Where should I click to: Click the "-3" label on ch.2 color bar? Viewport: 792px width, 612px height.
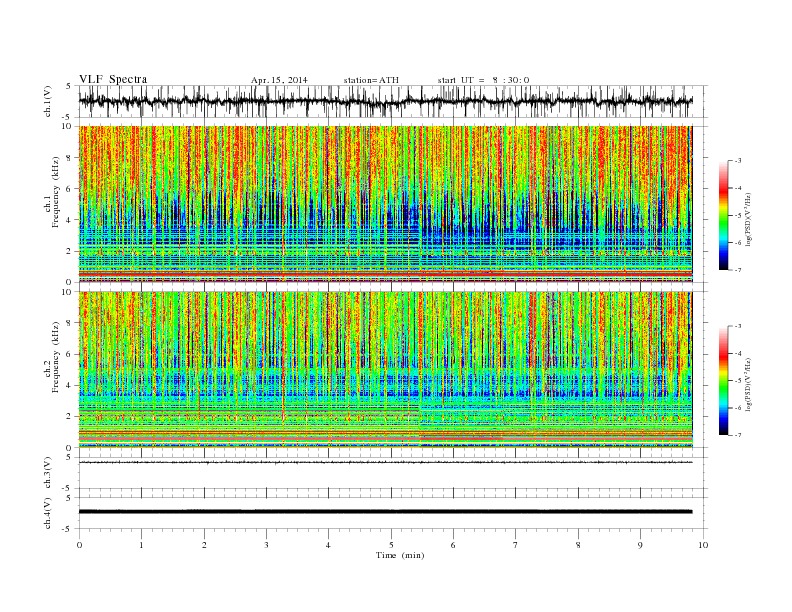click(x=738, y=326)
